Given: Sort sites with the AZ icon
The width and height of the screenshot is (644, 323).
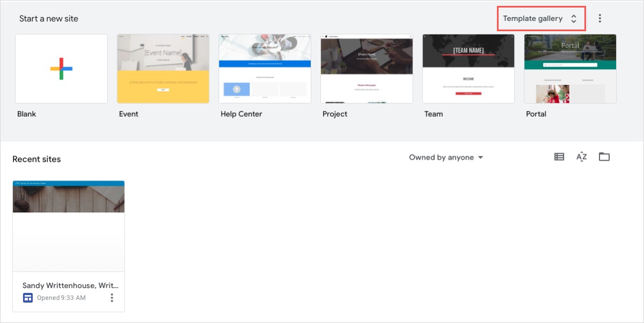Looking at the screenshot, I should 581,156.
